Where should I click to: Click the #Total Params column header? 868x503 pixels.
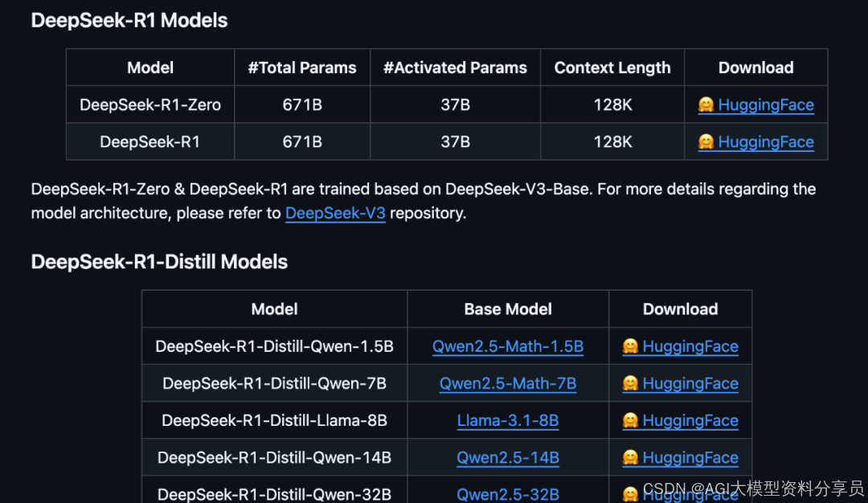click(x=302, y=67)
